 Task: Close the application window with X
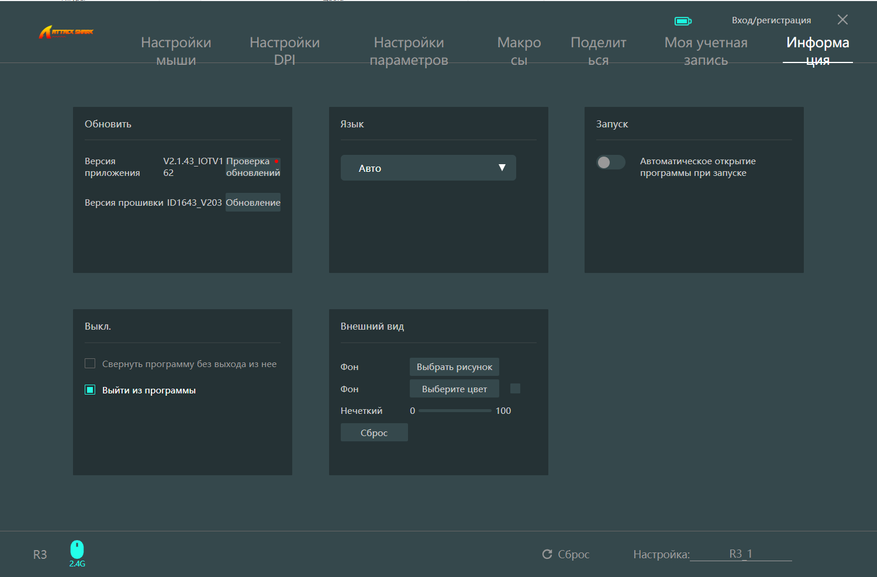[842, 20]
